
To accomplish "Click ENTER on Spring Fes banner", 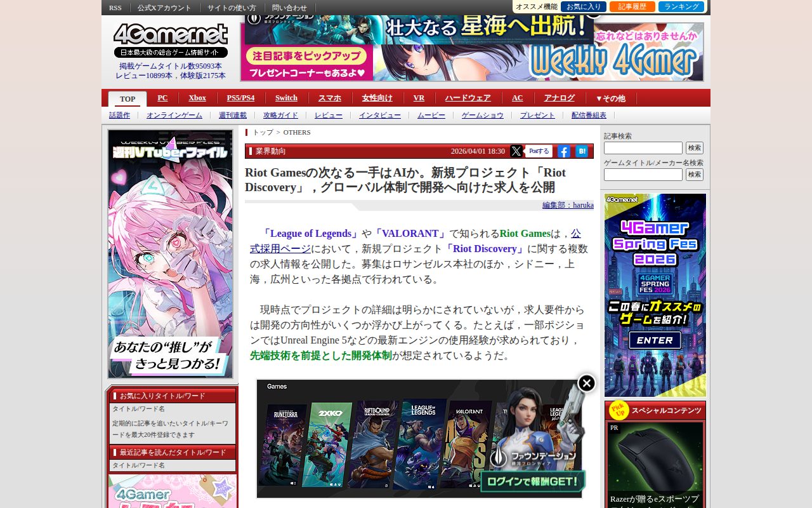I will (x=655, y=340).
